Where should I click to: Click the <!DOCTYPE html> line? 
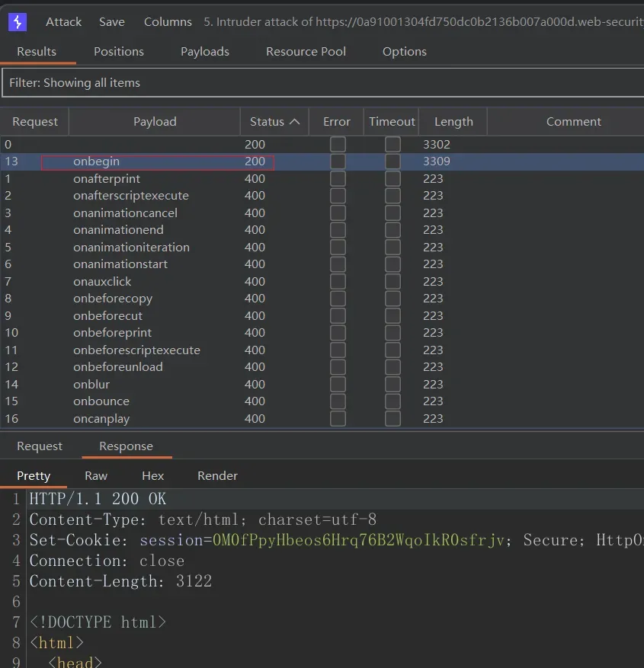98,622
